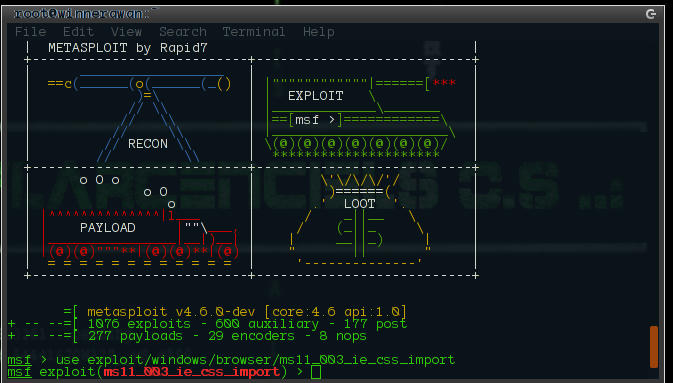Click the root@winnerawan title text

pyautogui.click(x=79, y=14)
